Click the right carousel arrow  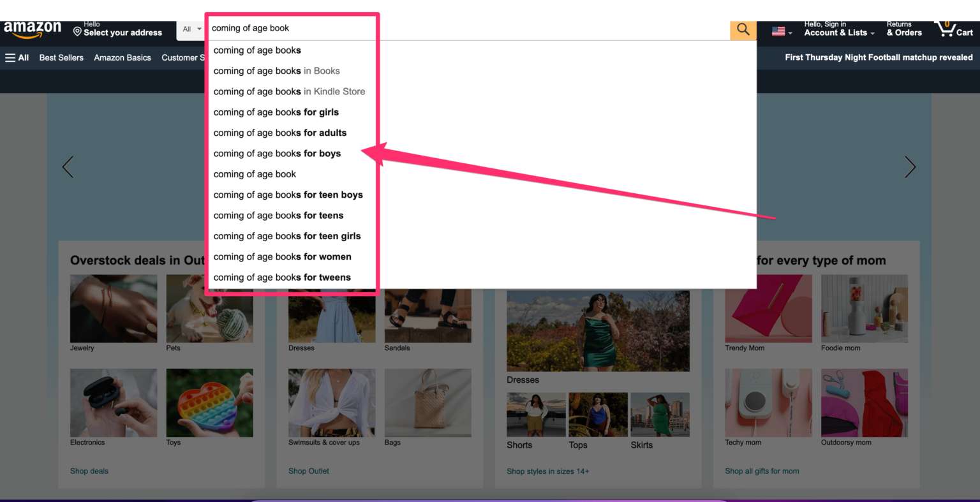(910, 166)
